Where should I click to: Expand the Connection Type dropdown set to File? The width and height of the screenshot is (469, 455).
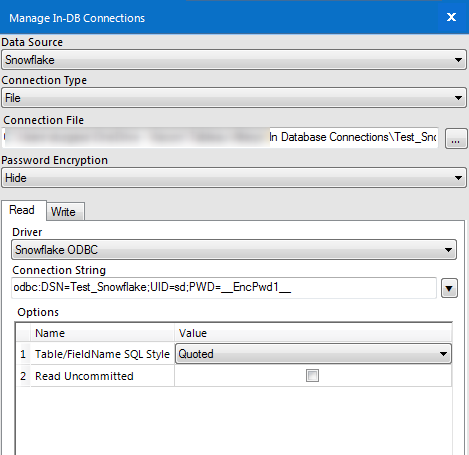tap(234, 98)
